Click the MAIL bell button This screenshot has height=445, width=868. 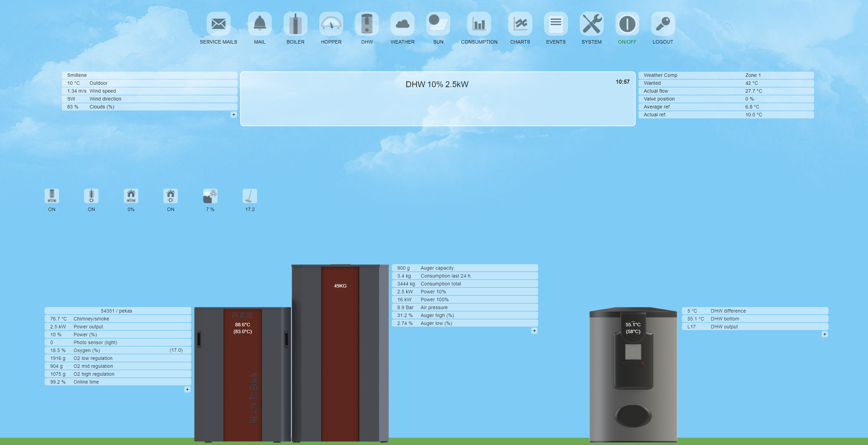pos(259,24)
